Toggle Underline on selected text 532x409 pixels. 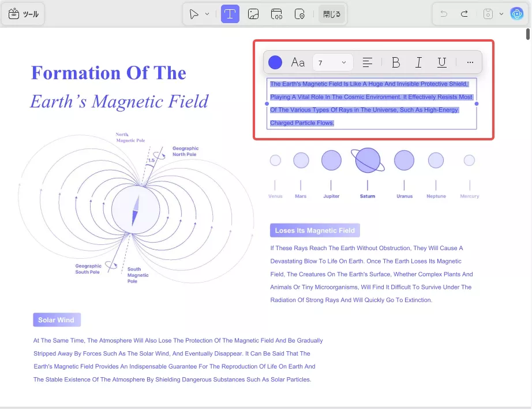[x=442, y=62]
